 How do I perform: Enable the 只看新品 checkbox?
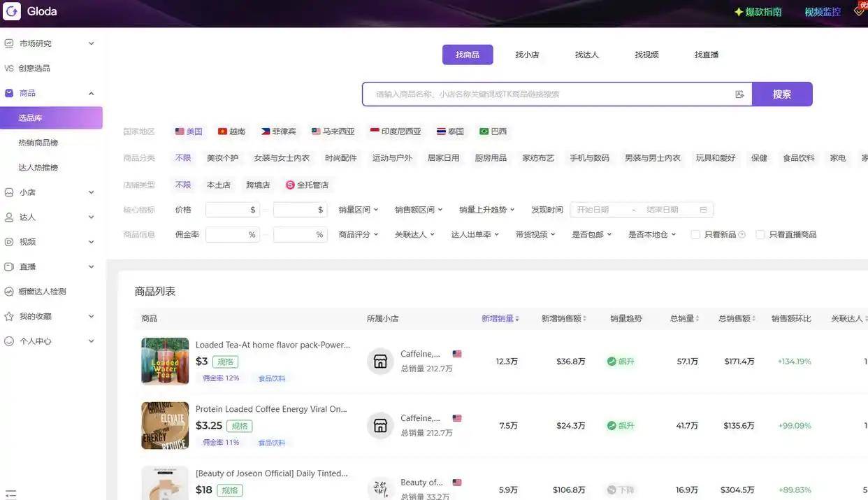click(x=695, y=235)
